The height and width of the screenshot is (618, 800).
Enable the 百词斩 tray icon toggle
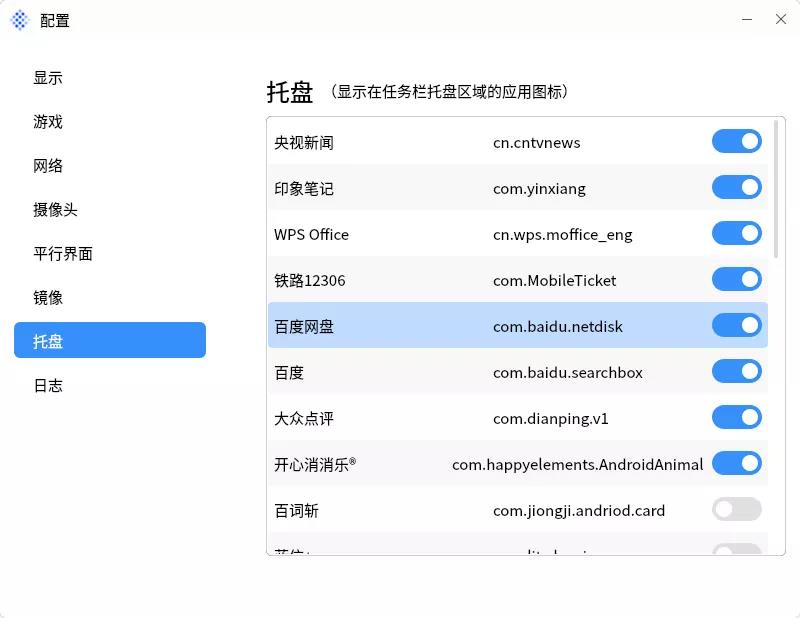[737, 509]
